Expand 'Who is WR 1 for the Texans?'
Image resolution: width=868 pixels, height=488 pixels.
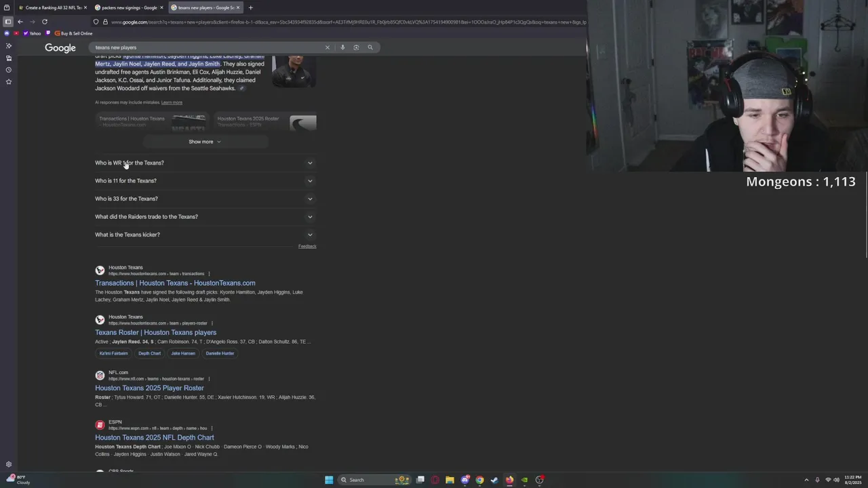click(205, 163)
